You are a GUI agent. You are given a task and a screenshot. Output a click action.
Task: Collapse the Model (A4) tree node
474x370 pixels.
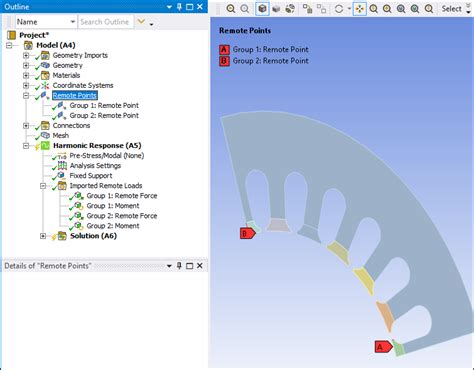point(9,45)
